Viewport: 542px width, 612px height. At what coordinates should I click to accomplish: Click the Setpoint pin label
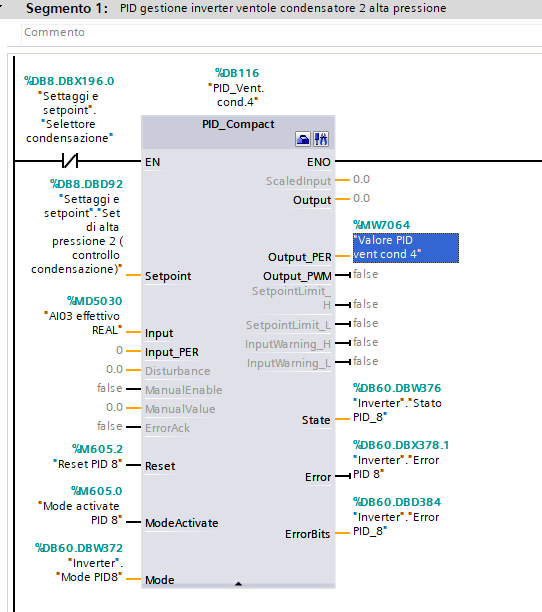168,276
